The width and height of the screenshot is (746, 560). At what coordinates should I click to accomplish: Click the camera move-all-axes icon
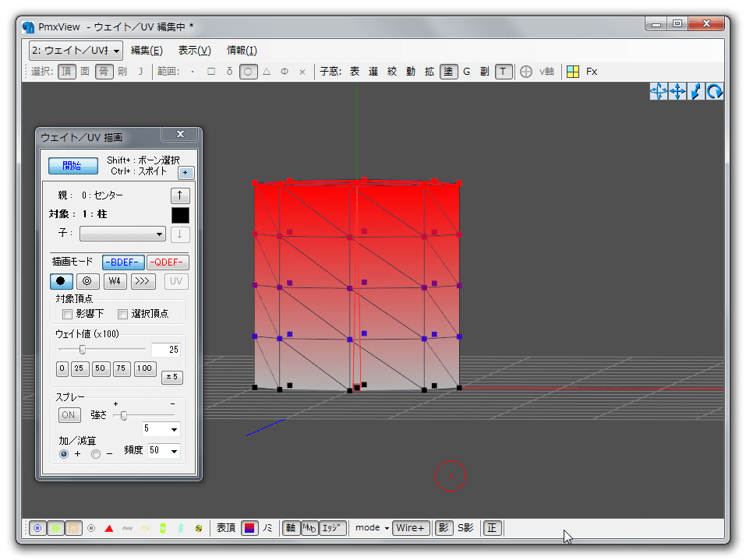659,91
